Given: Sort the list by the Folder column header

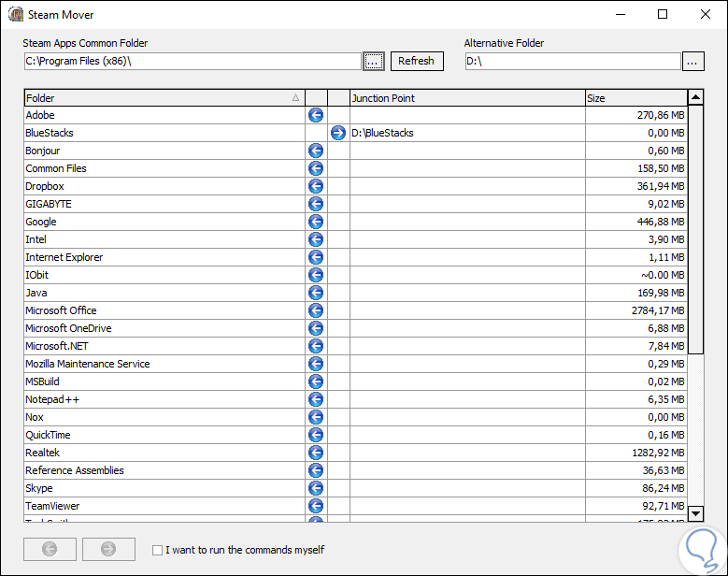Looking at the screenshot, I should [x=164, y=98].
